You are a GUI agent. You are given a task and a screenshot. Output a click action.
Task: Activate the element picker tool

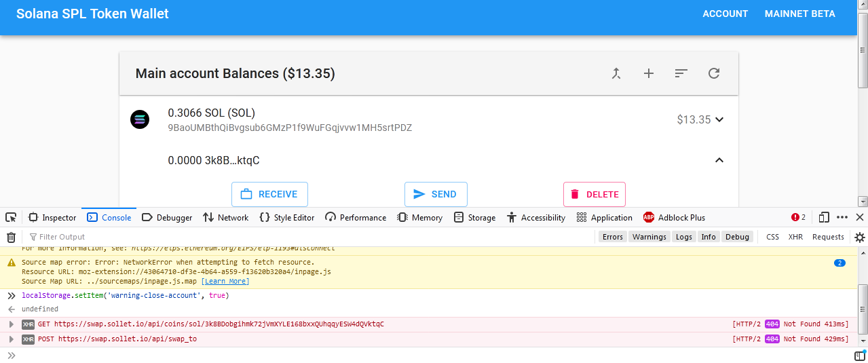[x=11, y=218]
